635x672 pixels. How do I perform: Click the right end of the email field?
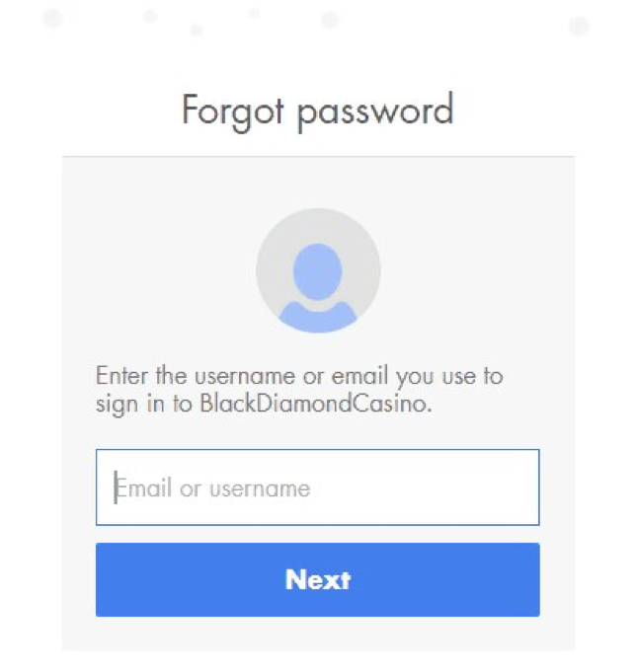click(x=518, y=487)
